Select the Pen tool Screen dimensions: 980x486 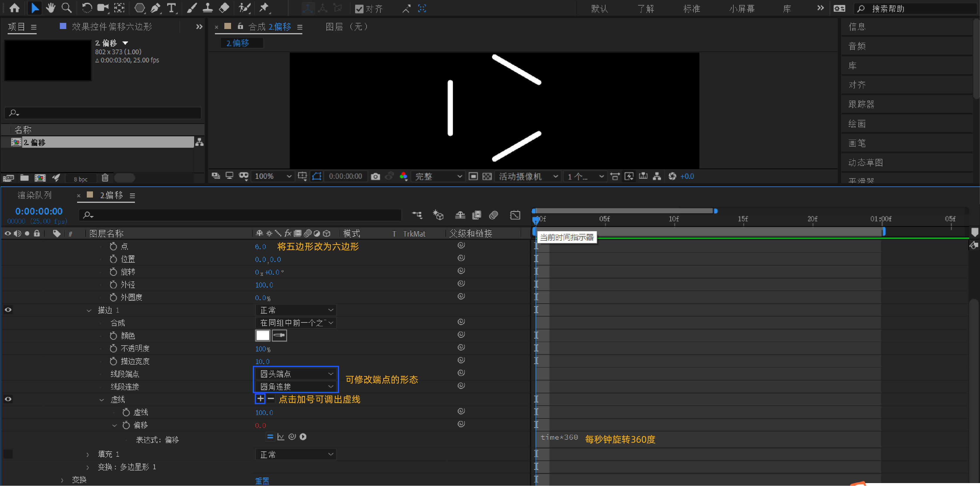[156, 8]
